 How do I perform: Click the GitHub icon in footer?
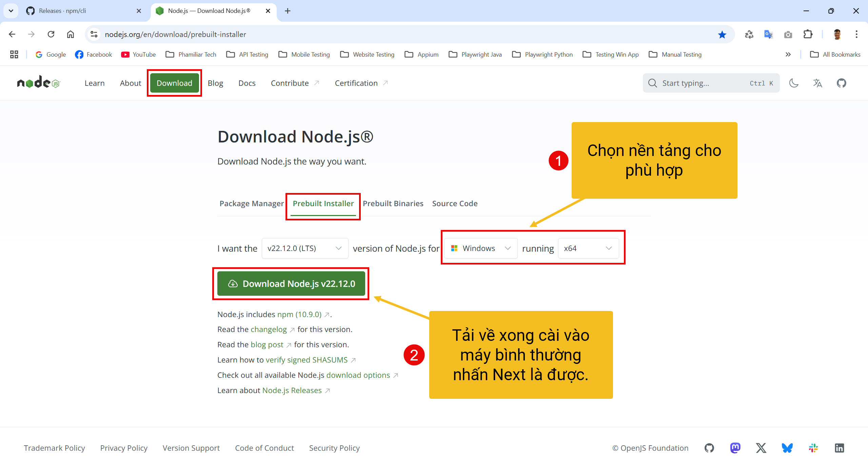[x=709, y=448]
